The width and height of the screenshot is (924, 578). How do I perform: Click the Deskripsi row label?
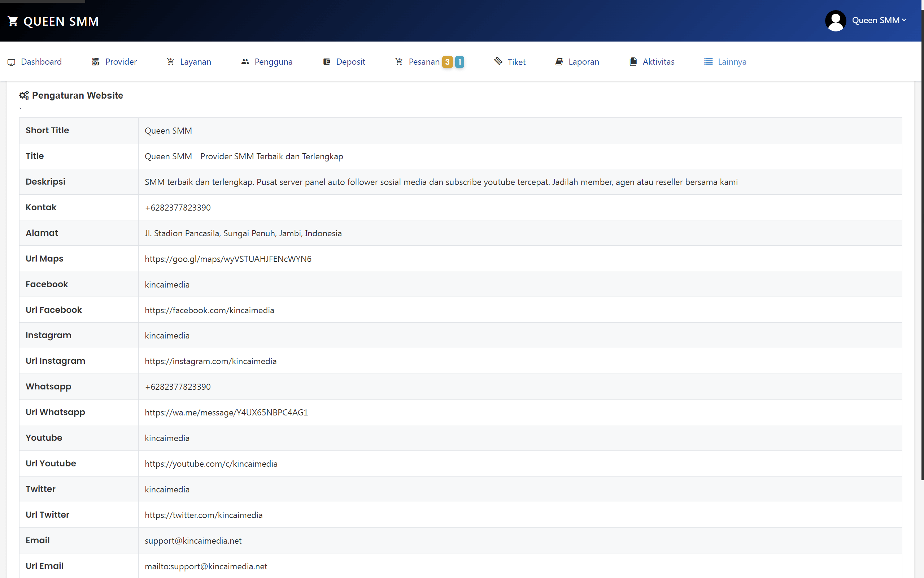(x=45, y=182)
